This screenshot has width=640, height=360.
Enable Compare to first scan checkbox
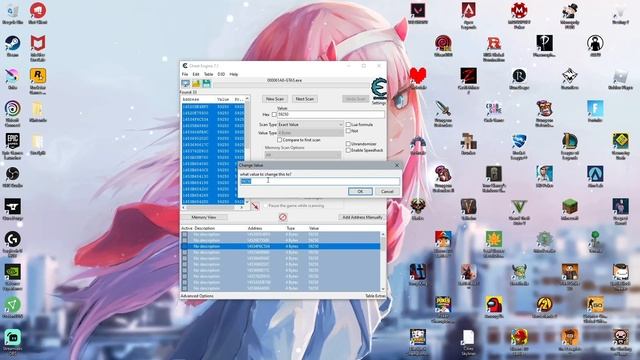pos(280,140)
